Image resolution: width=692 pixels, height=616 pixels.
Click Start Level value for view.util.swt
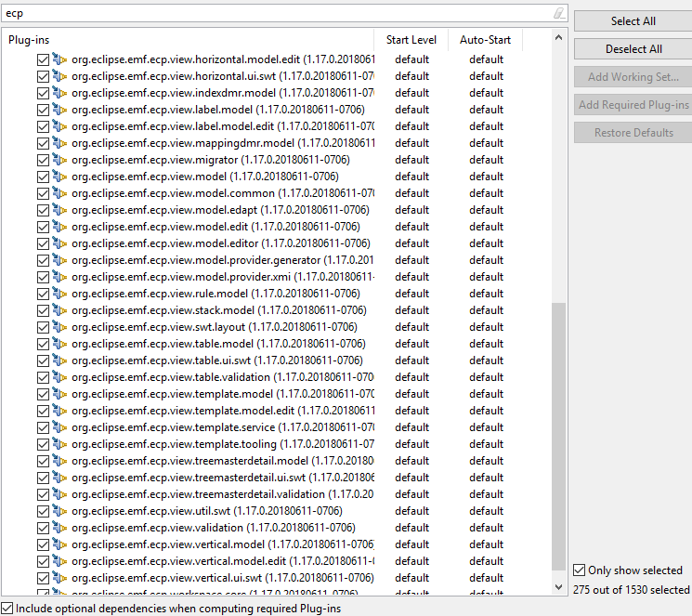[411, 511]
